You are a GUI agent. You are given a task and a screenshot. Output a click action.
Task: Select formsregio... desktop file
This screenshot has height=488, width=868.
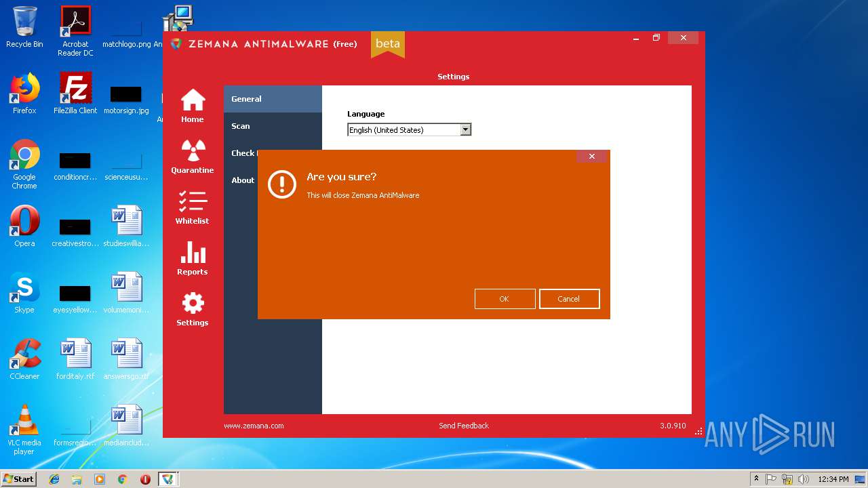tap(75, 432)
